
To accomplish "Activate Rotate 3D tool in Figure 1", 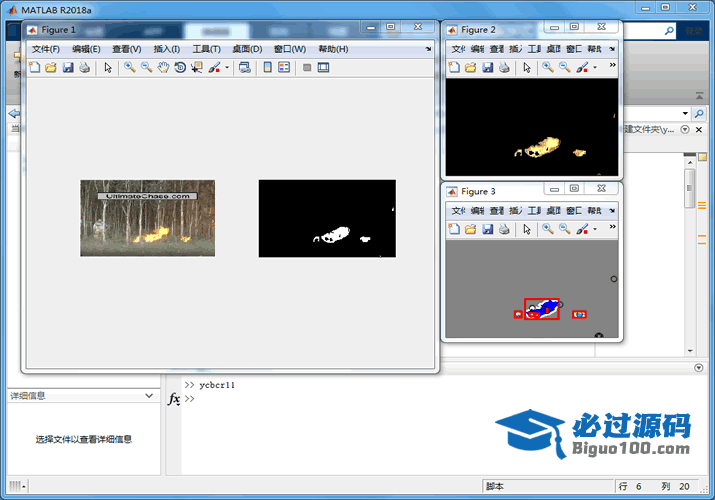I will (179, 68).
